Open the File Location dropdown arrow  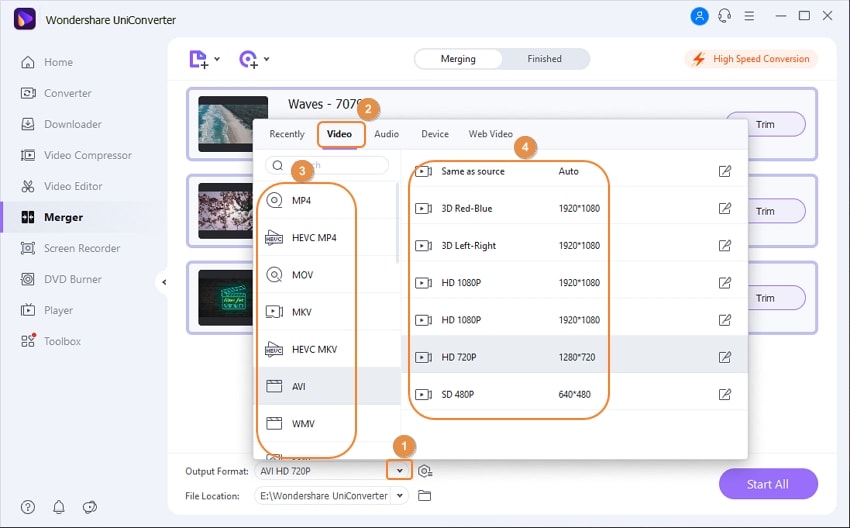coord(400,495)
